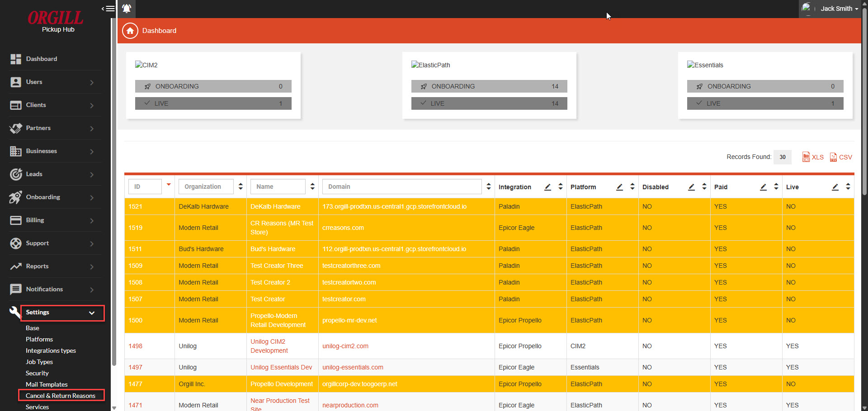Edit the Disabled column filter
The width and height of the screenshot is (868, 411).
point(691,187)
